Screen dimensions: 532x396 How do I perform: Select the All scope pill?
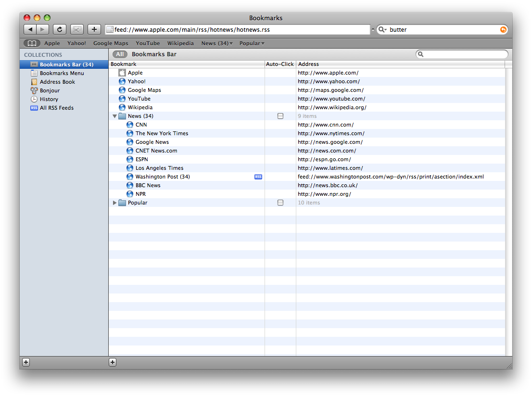point(120,54)
